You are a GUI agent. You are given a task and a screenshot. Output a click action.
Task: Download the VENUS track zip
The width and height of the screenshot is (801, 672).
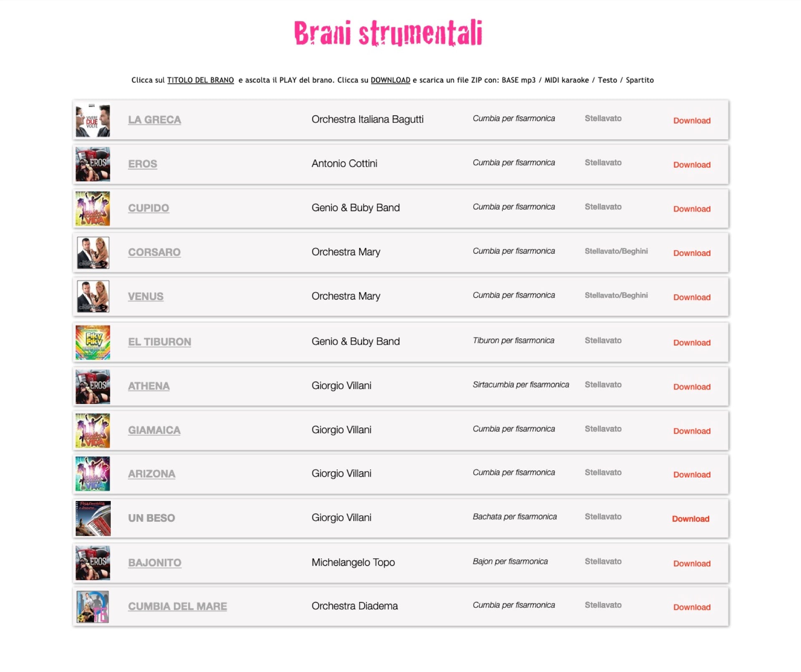[692, 297]
